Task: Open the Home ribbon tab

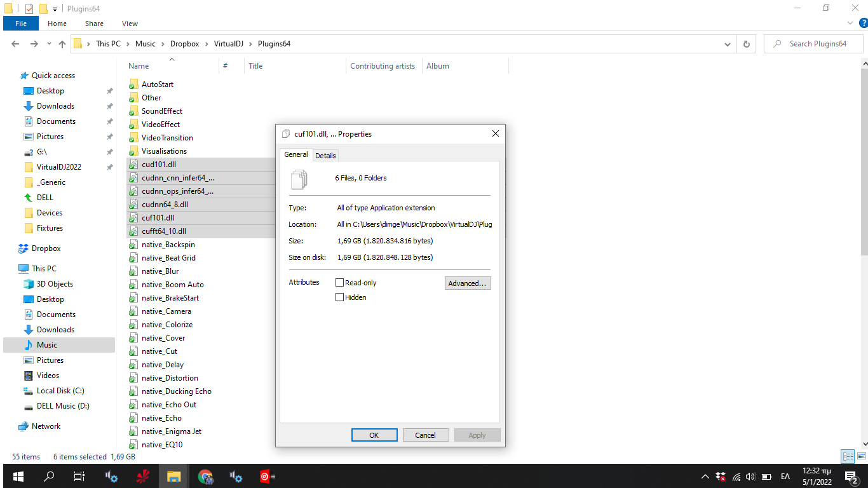Action: click(57, 24)
